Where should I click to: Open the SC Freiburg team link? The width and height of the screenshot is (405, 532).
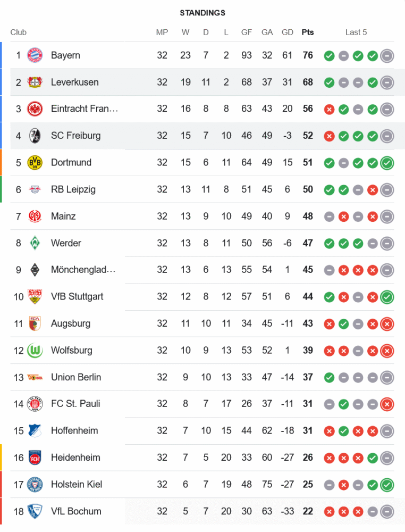coord(75,136)
